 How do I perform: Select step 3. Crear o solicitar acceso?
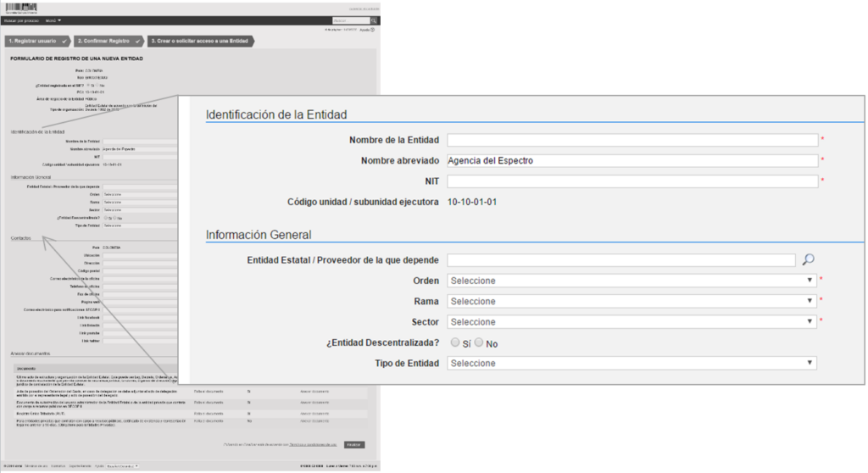[x=199, y=41]
